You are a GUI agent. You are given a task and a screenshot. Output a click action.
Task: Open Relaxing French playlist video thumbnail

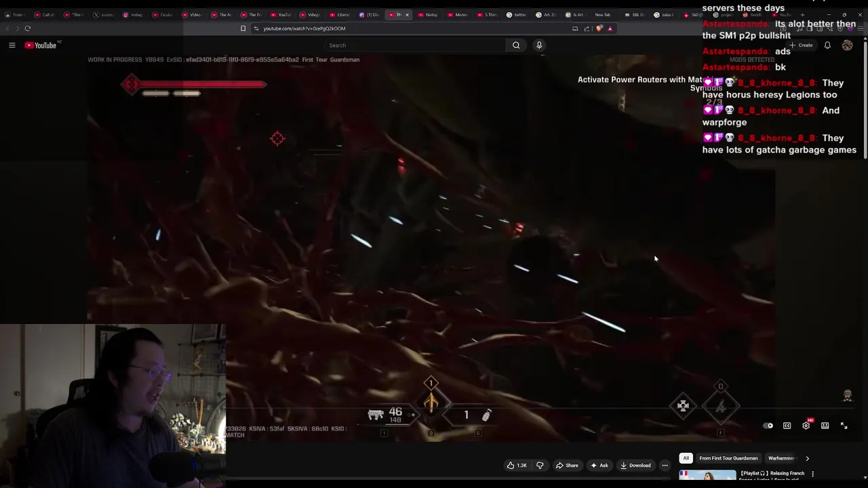click(707, 476)
